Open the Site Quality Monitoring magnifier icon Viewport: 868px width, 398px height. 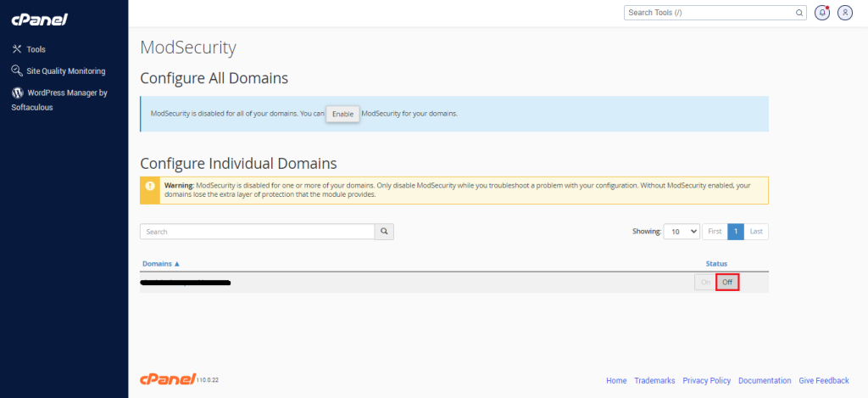(x=17, y=71)
